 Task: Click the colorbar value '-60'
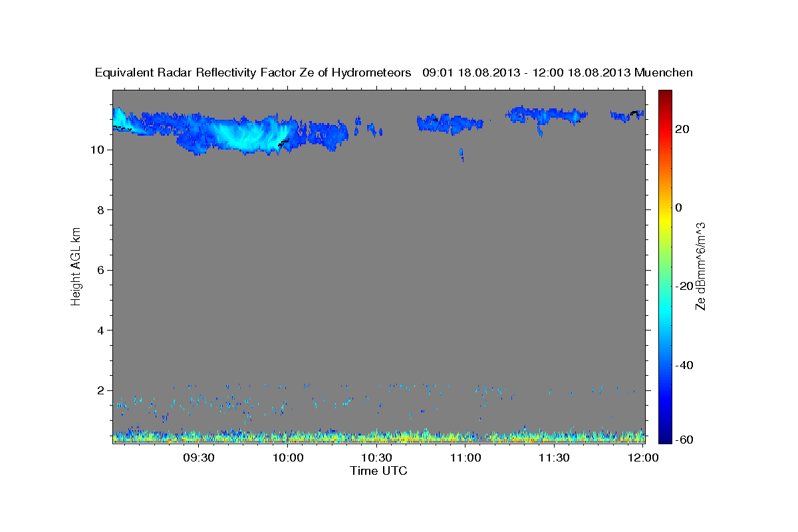click(684, 440)
